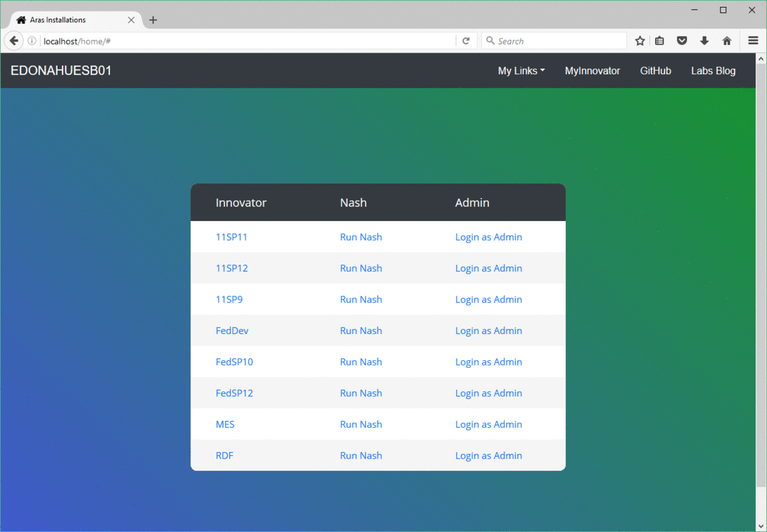
Task: Open the RDF Innovator instance
Action: pos(224,456)
